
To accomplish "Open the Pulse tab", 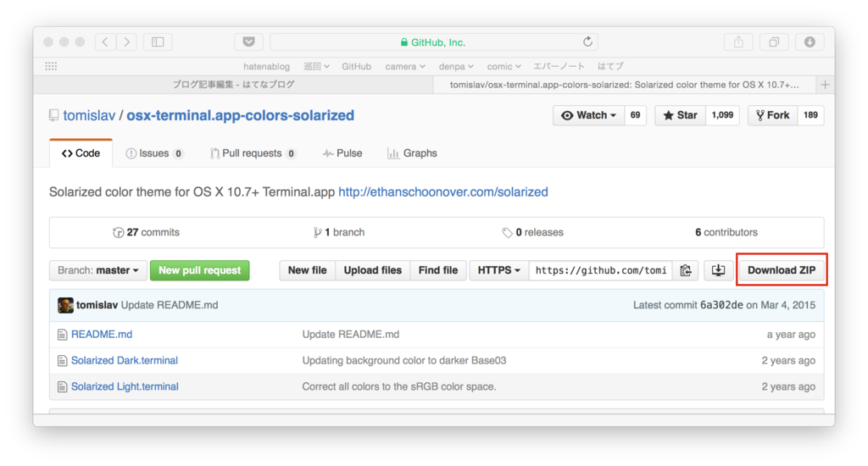I will coord(342,153).
